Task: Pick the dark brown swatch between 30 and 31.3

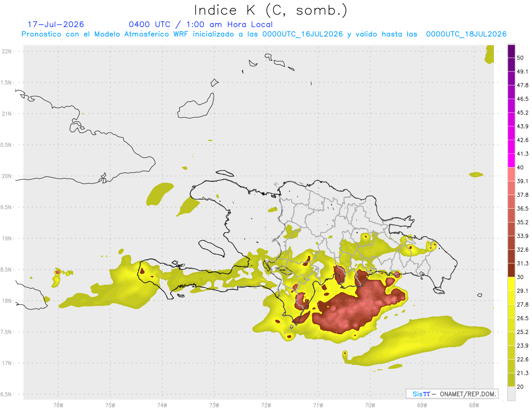Action: tap(511, 270)
